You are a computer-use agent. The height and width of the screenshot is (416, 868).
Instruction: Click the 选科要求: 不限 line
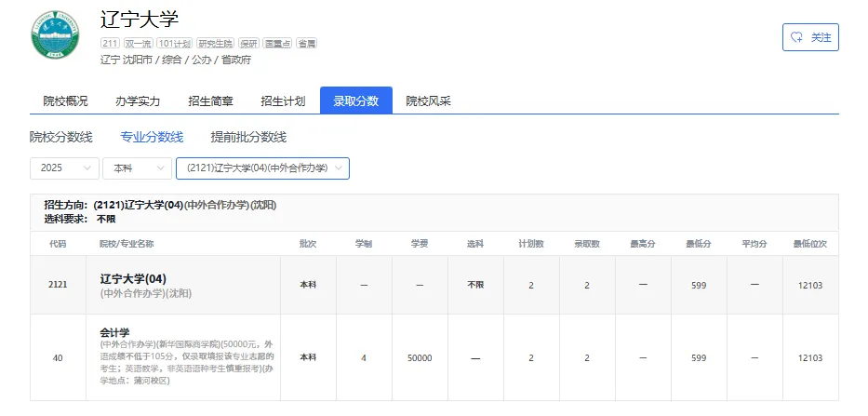(x=80, y=219)
